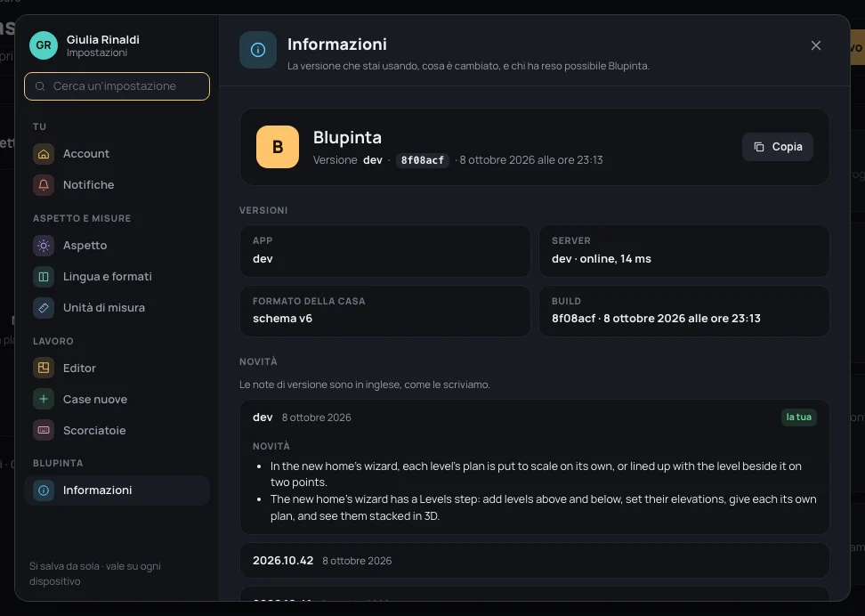Viewport: 865px width, 616px height.
Task: Open Editor settings
Action: [x=117, y=369]
